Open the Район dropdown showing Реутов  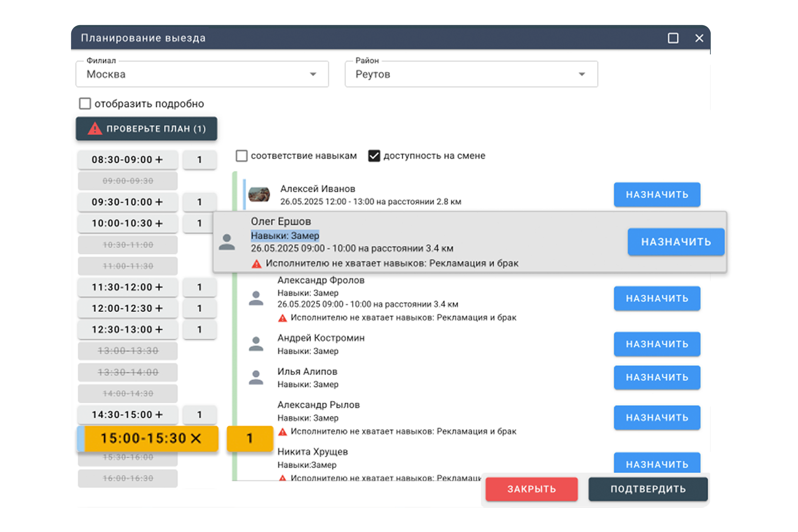click(x=471, y=74)
